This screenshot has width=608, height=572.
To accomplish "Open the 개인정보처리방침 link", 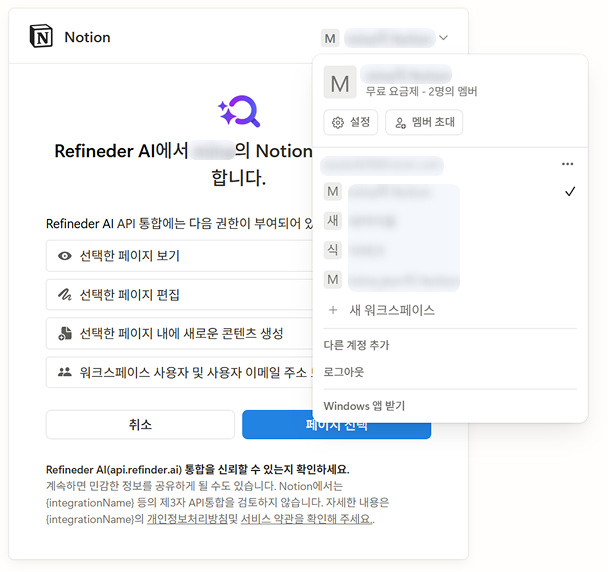I will [187, 519].
